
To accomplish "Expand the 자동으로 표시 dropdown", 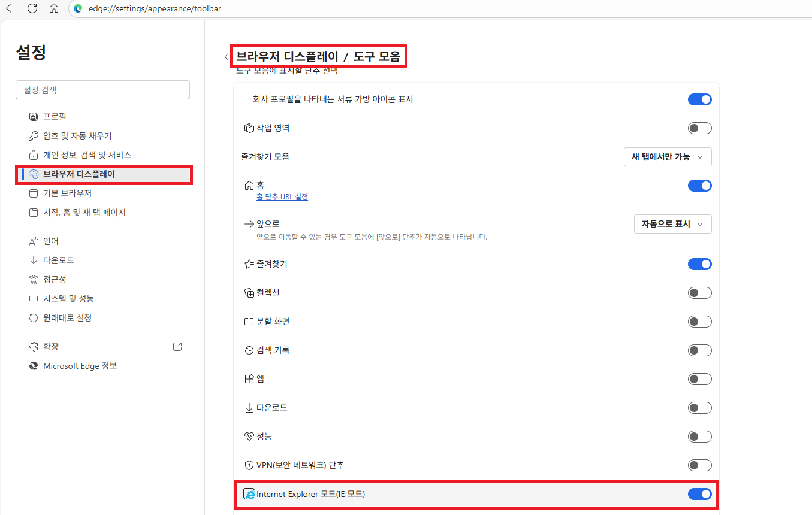I will coord(672,224).
